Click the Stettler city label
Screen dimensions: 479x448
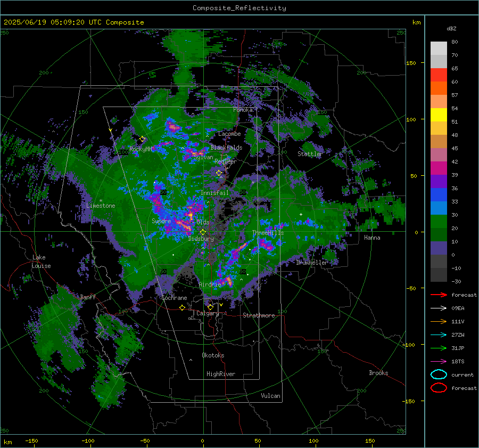pyautogui.click(x=310, y=154)
